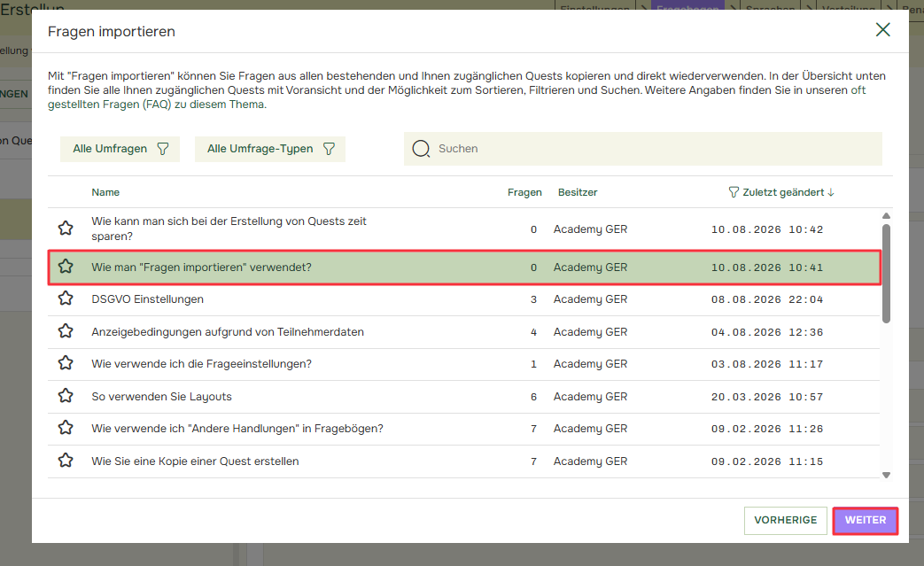Star 'Wie verwende ich die Frageeinstellungen?'
Screen dimensions: 924x566
(66, 363)
